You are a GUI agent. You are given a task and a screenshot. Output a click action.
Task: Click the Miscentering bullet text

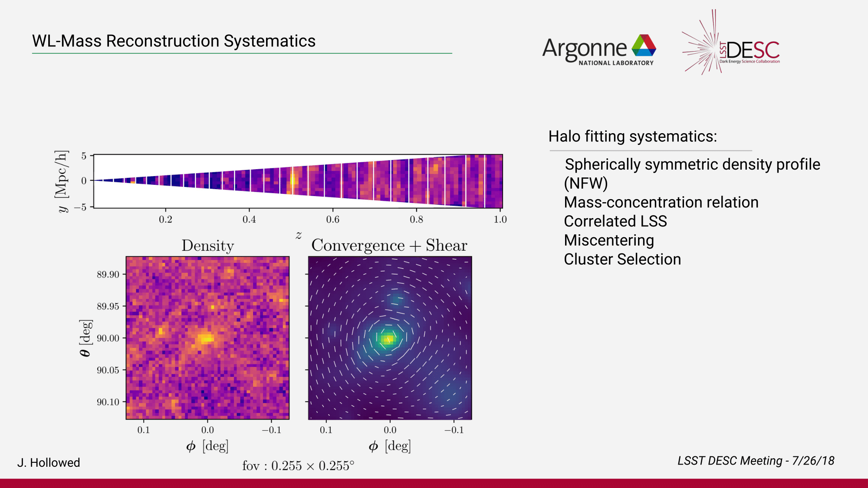(609, 240)
